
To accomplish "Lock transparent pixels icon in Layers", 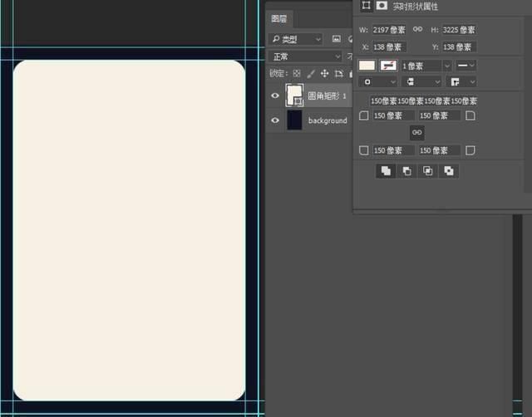I will [297, 73].
